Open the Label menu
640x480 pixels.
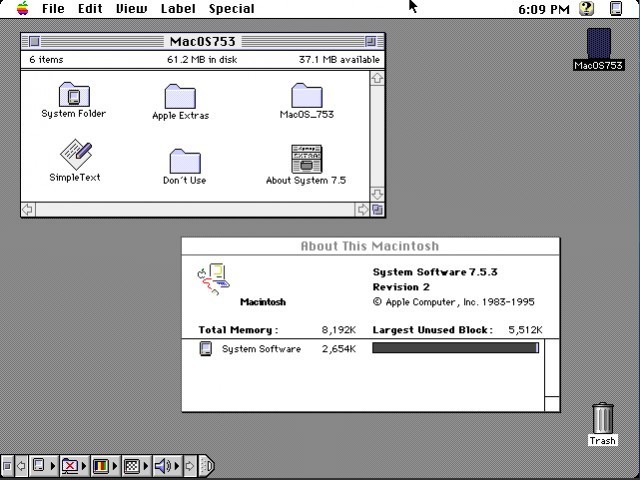178,9
